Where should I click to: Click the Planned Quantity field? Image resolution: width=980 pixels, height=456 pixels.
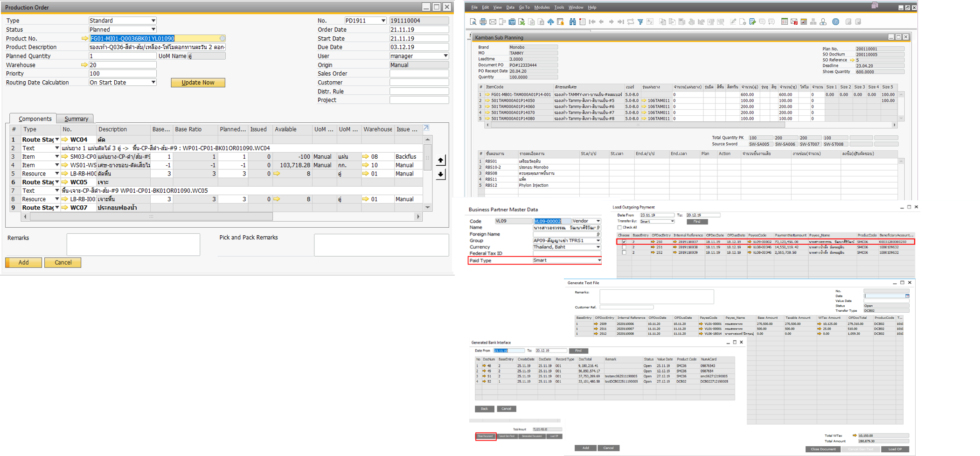[x=122, y=56]
